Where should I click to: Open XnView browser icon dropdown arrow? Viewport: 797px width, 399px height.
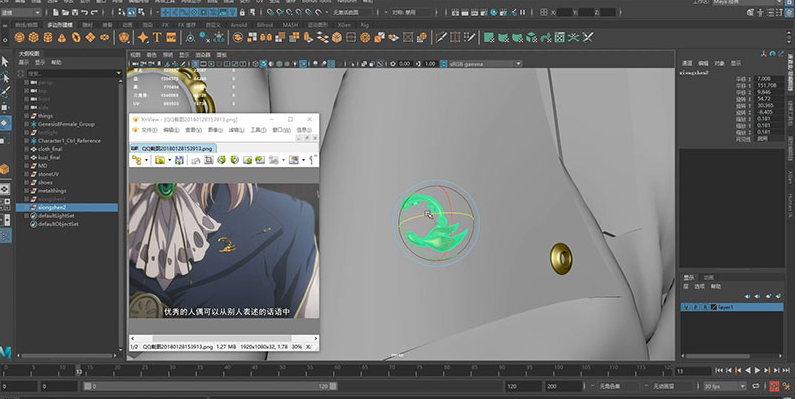(146, 160)
